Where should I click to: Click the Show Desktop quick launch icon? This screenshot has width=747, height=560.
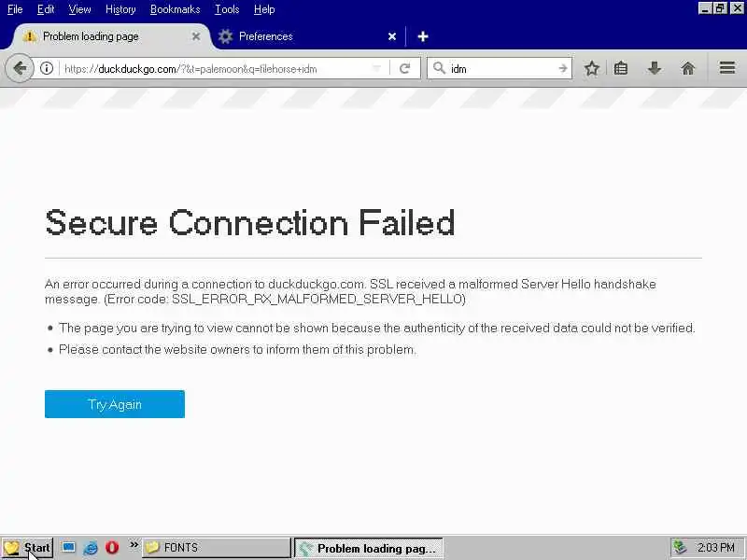68,547
